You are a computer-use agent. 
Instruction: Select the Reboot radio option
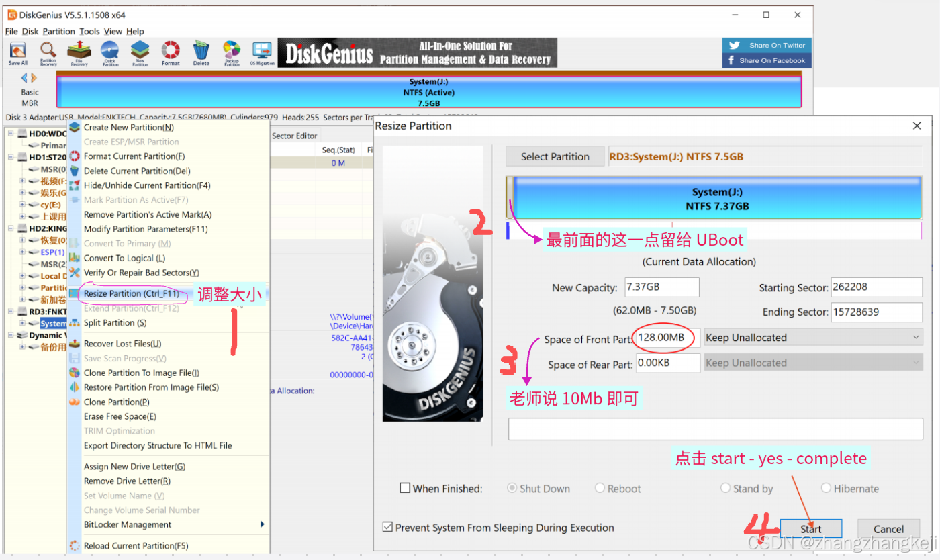click(600, 488)
